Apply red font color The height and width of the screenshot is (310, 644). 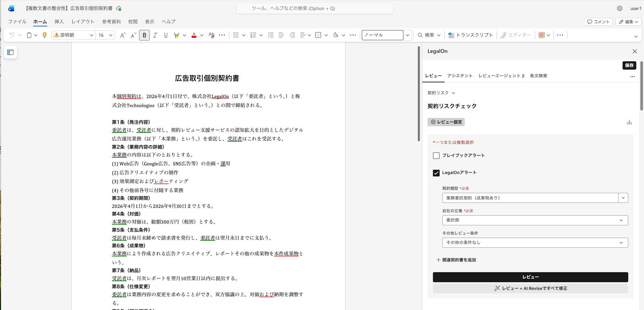point(194,35)
